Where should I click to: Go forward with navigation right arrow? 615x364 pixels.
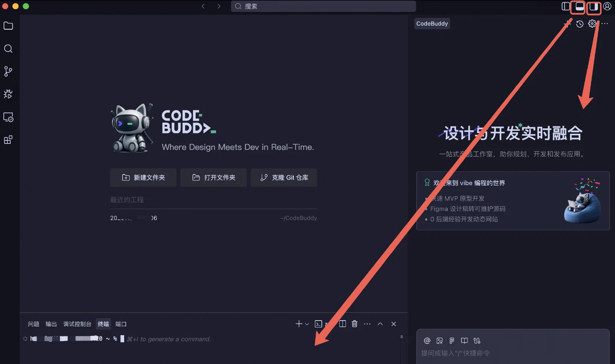[x=219, y=6]
